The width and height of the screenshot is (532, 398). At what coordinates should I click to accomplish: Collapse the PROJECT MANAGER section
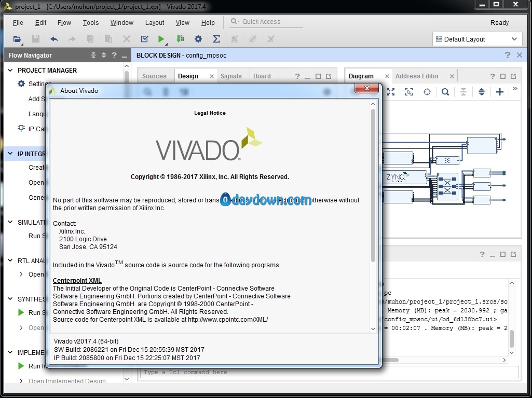pos(10,70)
